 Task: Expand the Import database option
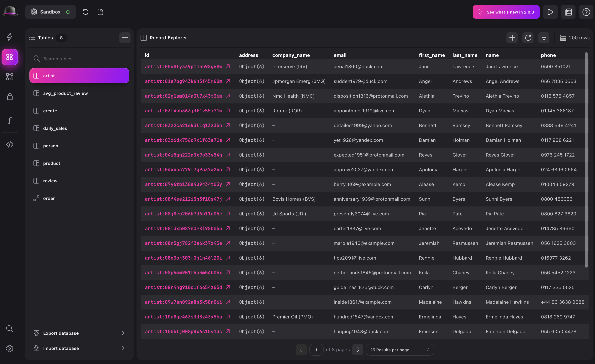coord(79,348)
